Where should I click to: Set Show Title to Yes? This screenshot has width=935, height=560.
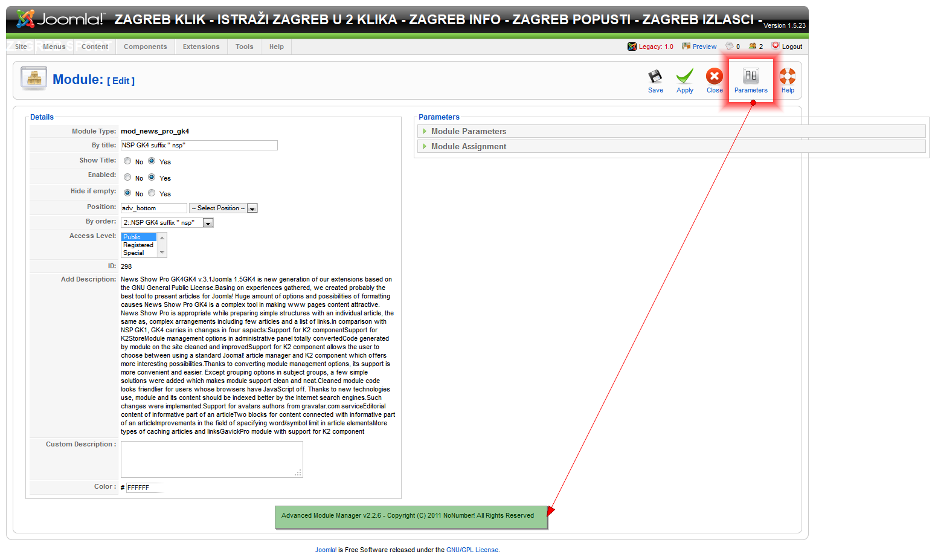pos(152,161)
